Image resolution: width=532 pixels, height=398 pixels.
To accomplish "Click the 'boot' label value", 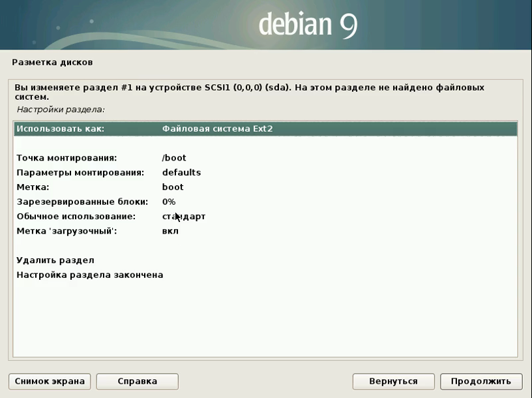I will 173,187.
